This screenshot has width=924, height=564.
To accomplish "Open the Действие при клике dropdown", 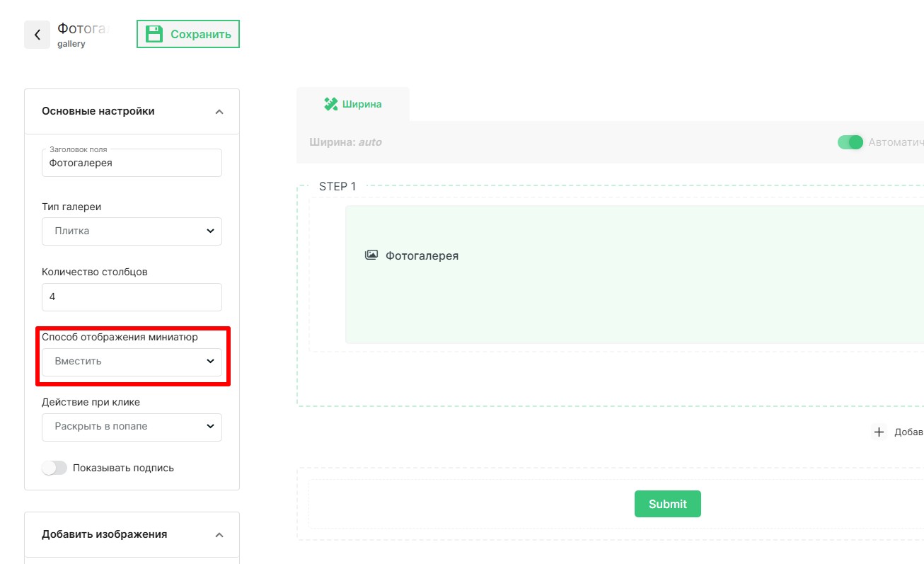I will tap(132, 427).
